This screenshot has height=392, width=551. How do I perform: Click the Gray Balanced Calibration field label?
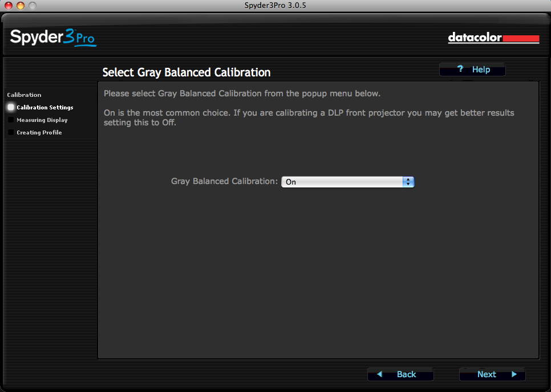[224, 181]
